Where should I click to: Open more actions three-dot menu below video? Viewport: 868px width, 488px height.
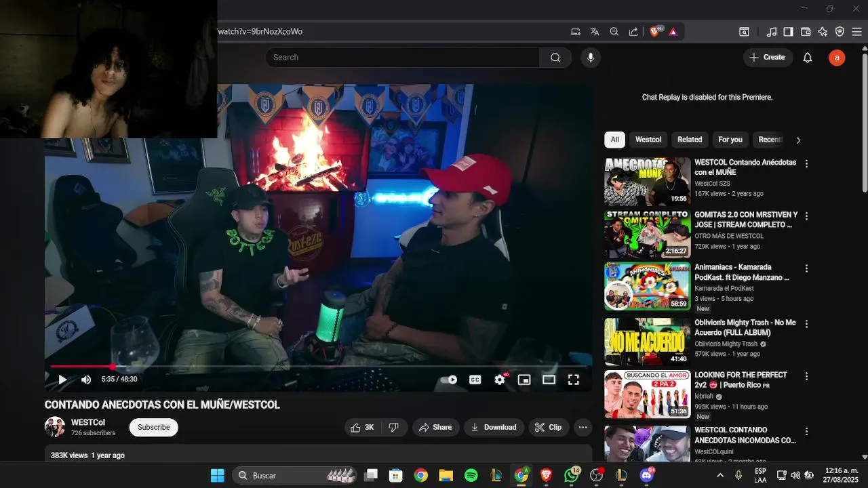point(583,427)
